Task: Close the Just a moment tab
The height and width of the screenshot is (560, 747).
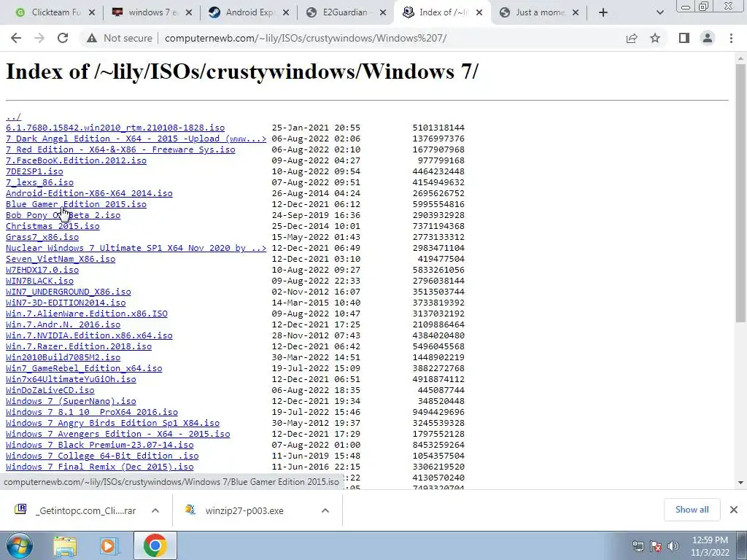Action: point(576,12)
